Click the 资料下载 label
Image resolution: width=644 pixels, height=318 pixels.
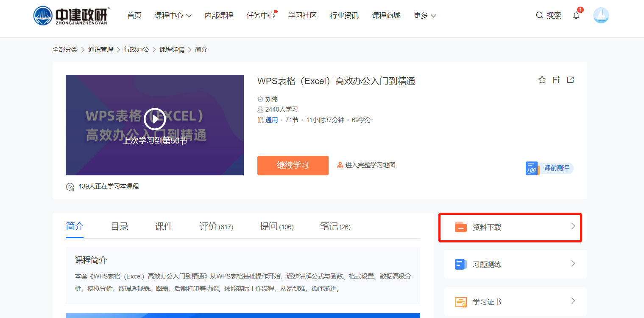pyautogui.click(x=487, y=227)
